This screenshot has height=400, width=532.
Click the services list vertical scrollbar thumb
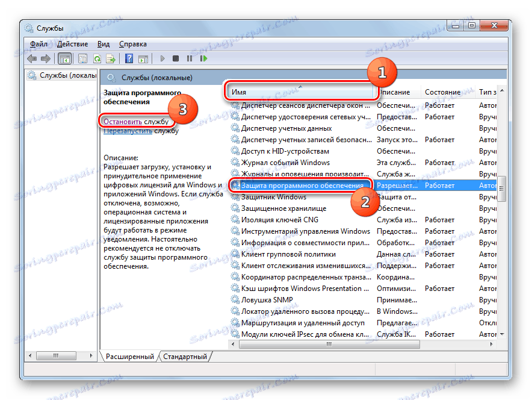point(502,189)
